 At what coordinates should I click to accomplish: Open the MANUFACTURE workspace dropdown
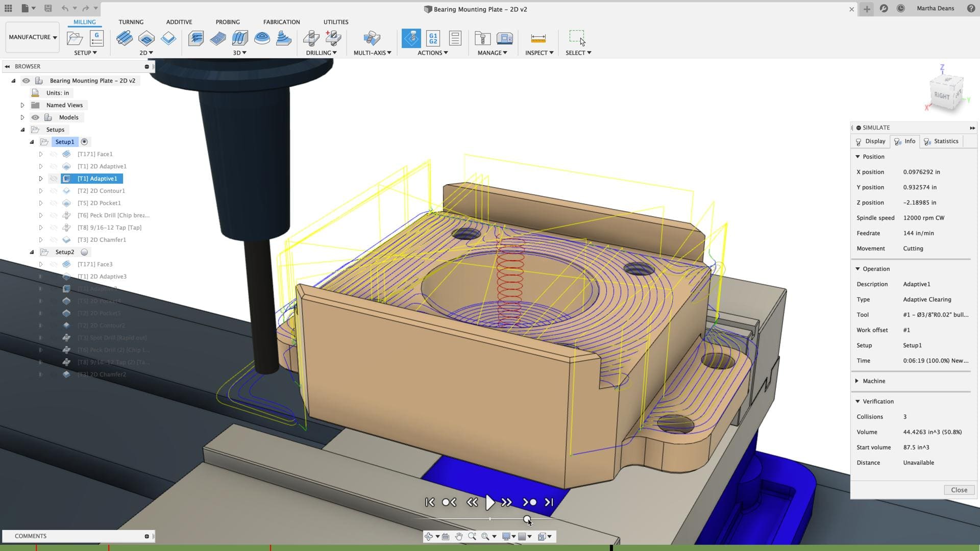pos(33,37)
